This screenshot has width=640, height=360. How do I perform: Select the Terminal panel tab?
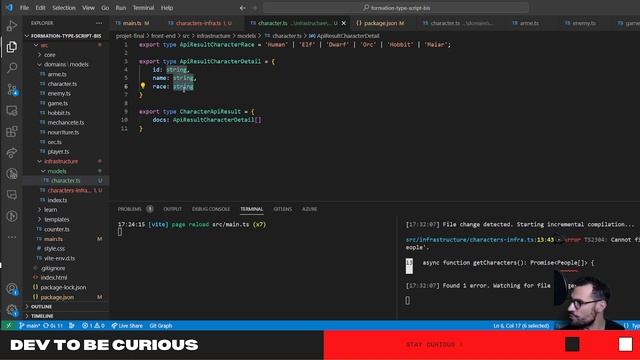pyautogui.click(x=251, y=209)
